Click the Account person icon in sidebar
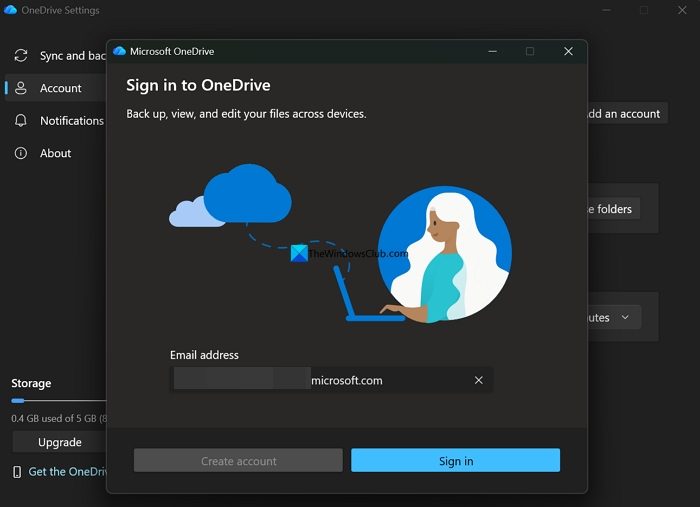 (x=21, y=88)
